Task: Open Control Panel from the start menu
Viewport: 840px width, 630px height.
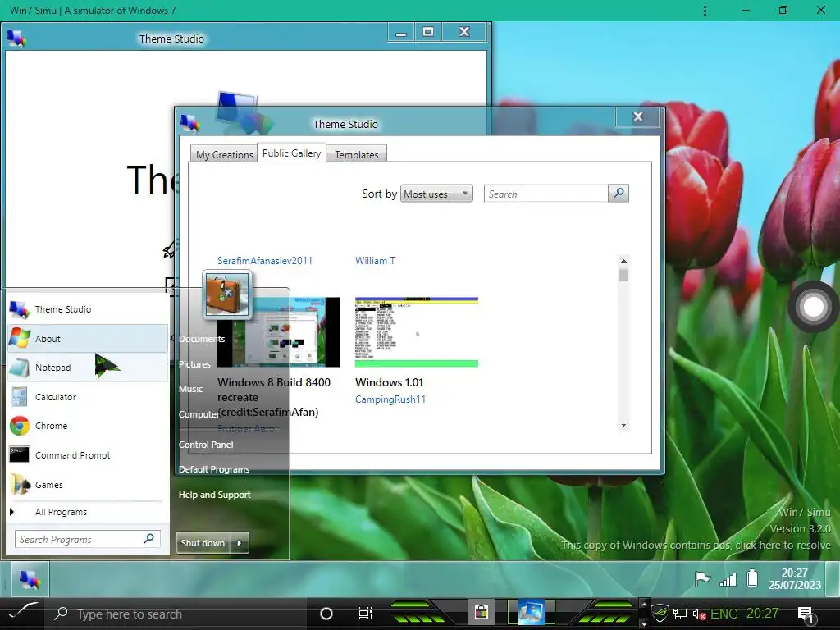Action: [x=206, y=445]
